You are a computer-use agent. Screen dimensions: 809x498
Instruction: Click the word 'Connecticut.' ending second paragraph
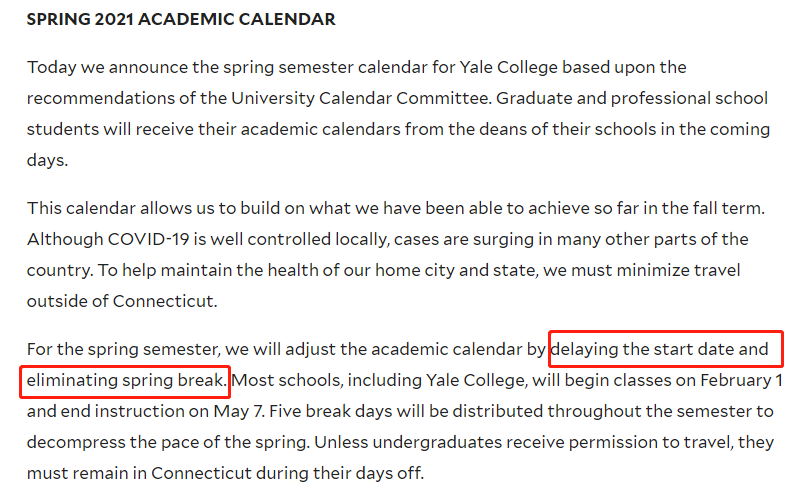165,301
